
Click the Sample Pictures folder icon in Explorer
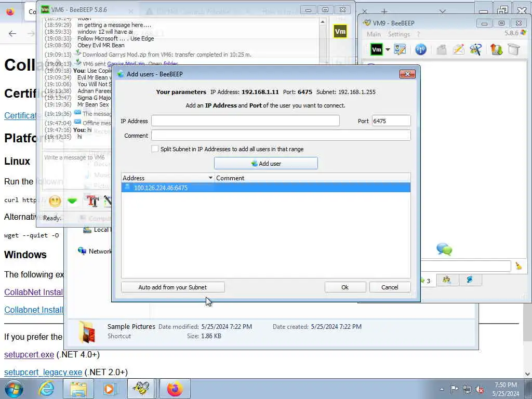pyautogui.click(x=87, y=331)
